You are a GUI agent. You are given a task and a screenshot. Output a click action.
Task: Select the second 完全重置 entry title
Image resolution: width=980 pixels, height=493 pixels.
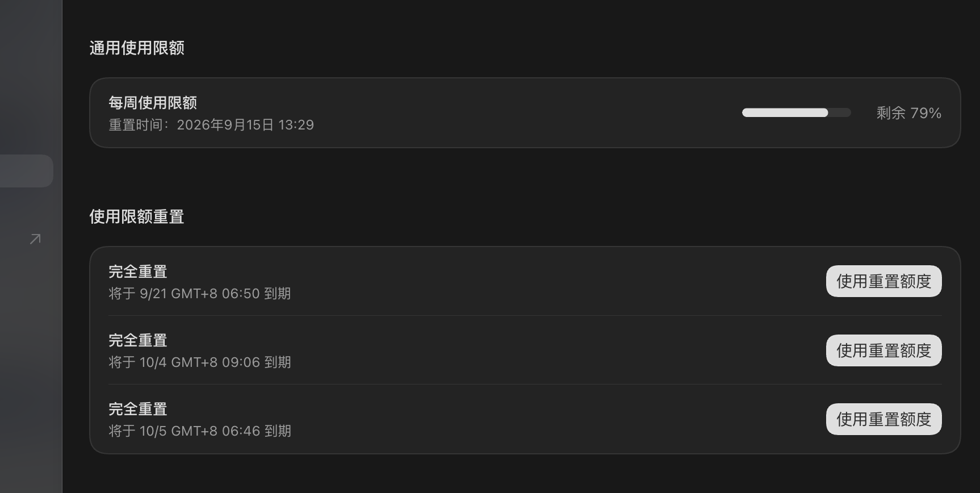click(138, 340)
